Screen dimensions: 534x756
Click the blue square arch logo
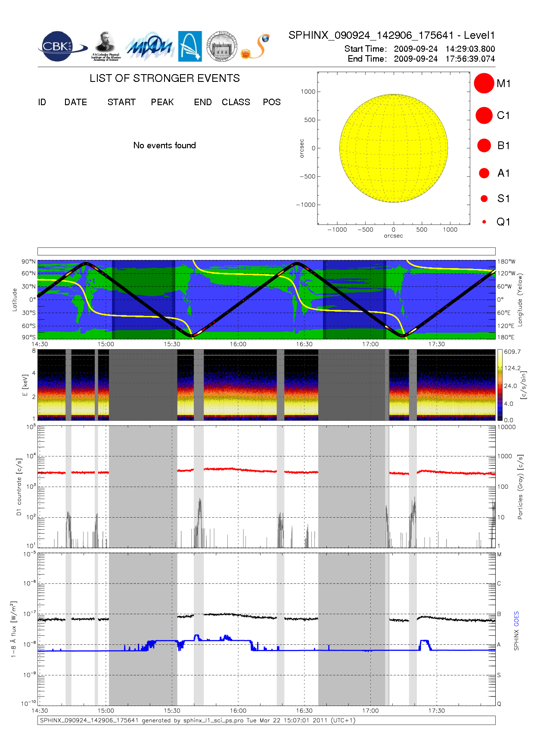pyautogui.click(x=190, y=46)
